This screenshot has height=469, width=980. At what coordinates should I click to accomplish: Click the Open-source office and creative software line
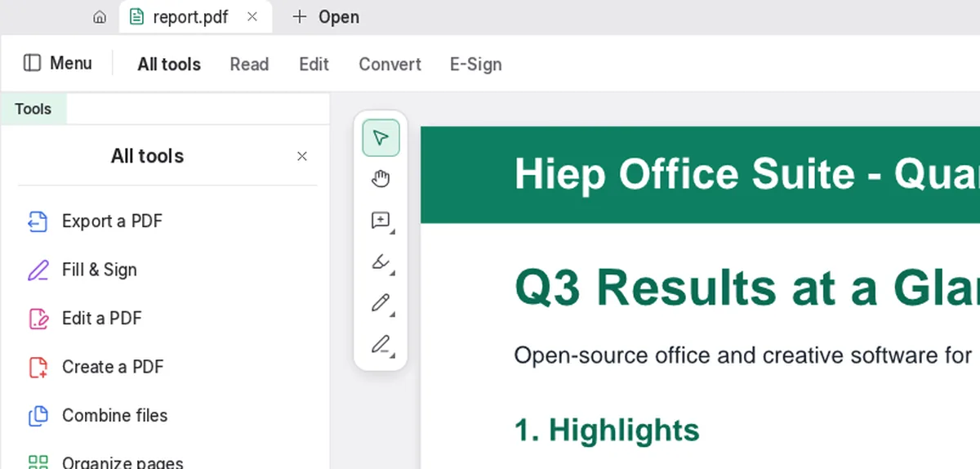(x=743, y=355)
